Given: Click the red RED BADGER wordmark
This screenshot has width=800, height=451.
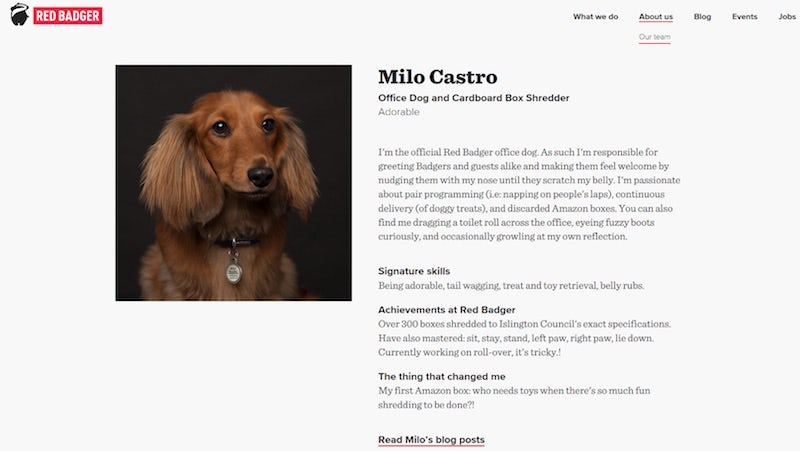Looking at the screenshot, I should (x=66, y=16).
